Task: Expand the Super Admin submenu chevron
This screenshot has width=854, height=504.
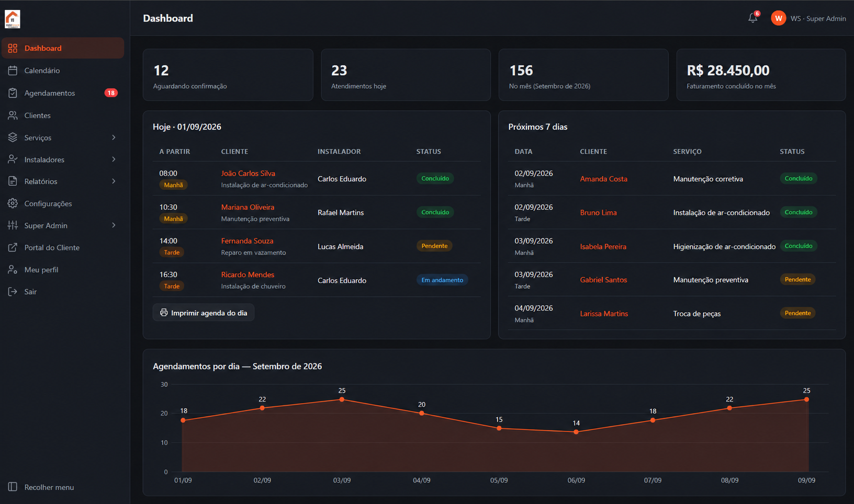Action: pyautogui.click(x=114, y=225)
